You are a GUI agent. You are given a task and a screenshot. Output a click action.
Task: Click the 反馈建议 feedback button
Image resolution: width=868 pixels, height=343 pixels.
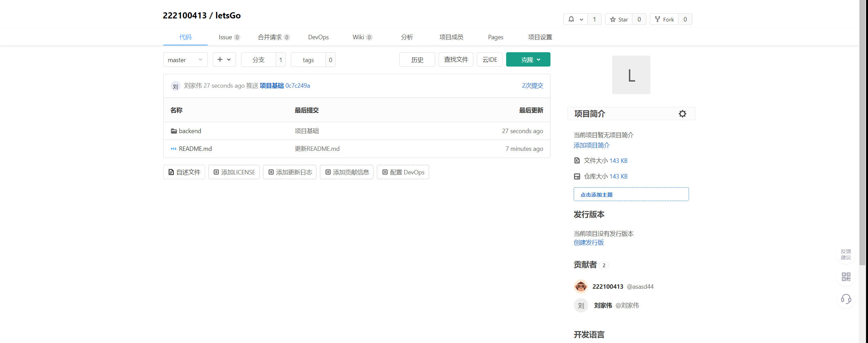[846, 254]
